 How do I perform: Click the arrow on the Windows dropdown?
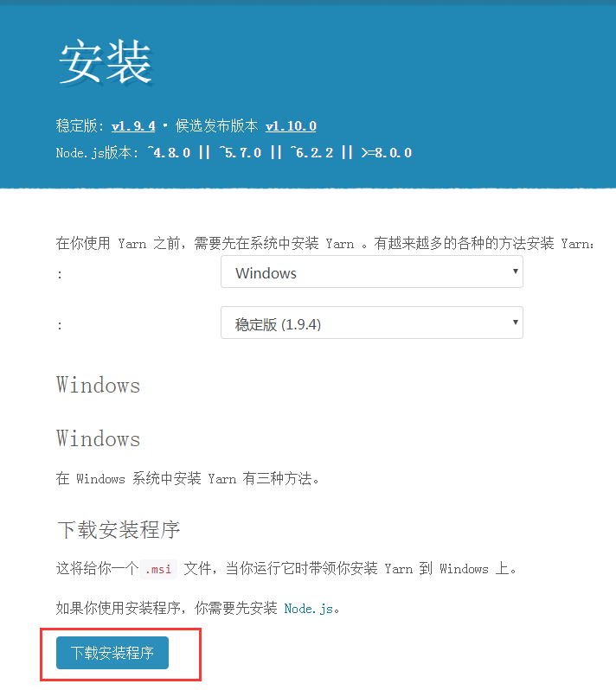pos(515,272)
